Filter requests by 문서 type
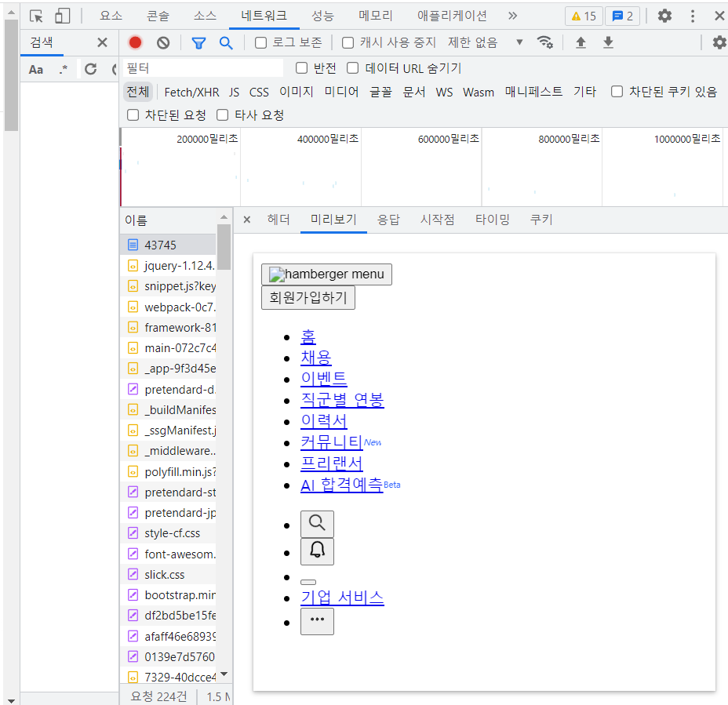Viewport: 728px width, 705px height. tap(414, 92)
